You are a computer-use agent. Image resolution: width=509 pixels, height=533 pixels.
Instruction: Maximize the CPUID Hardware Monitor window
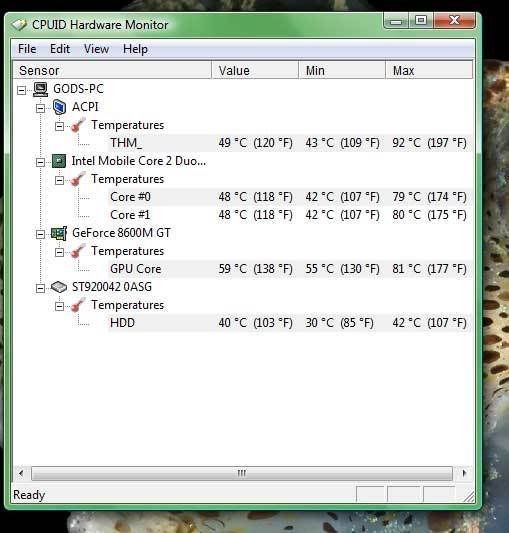tap(421, 21)
